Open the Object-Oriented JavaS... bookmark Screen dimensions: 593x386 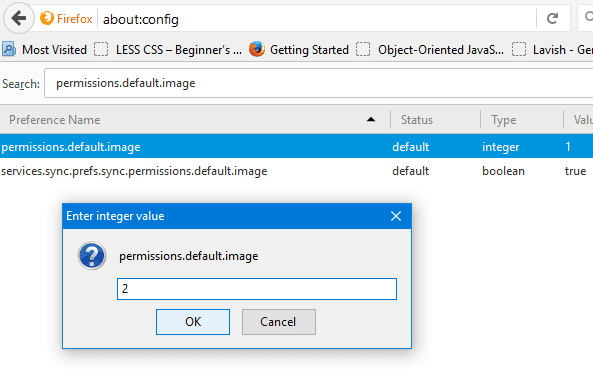coord(430,50)
